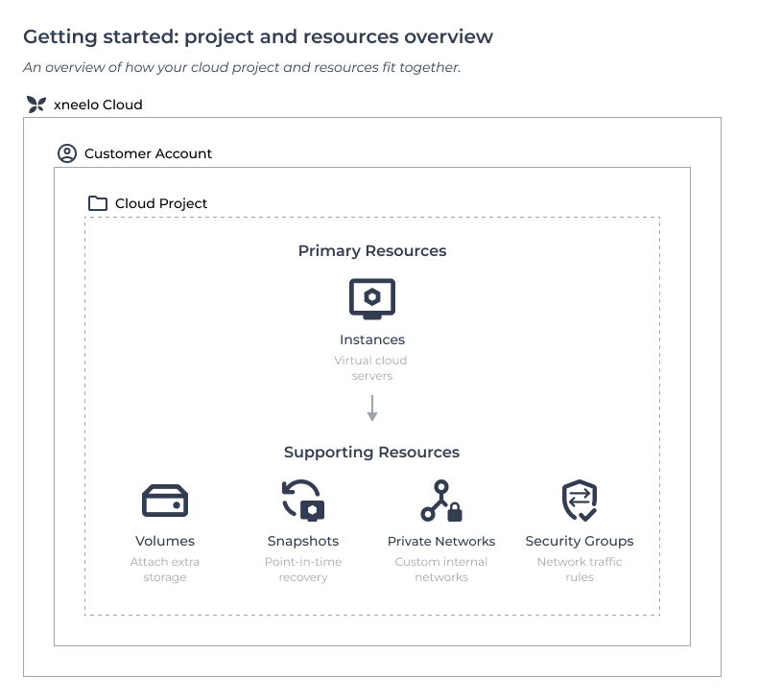The image size is (783, 700).
Task: Click the Snapshots recovery icon
Action: (x=303, y=501)
